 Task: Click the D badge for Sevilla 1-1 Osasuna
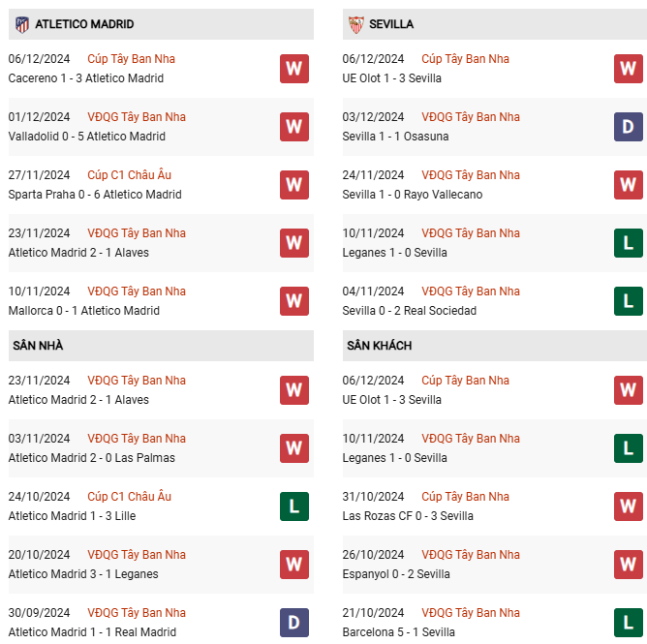(x=628, y=127)
